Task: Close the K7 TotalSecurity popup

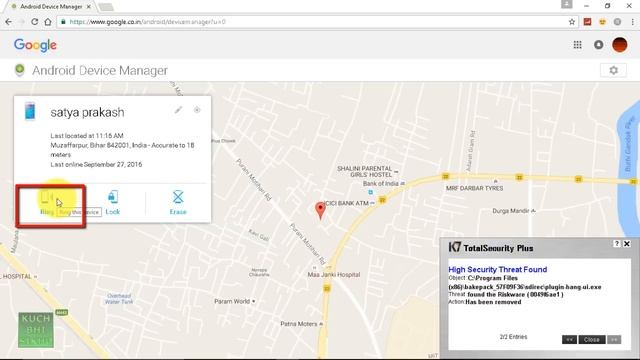Action: pos(627,244)
